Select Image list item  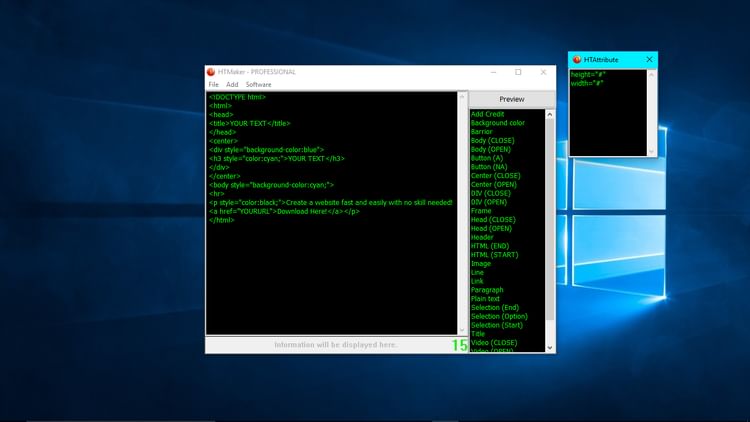pyautogui.click(x=480, y=264)
